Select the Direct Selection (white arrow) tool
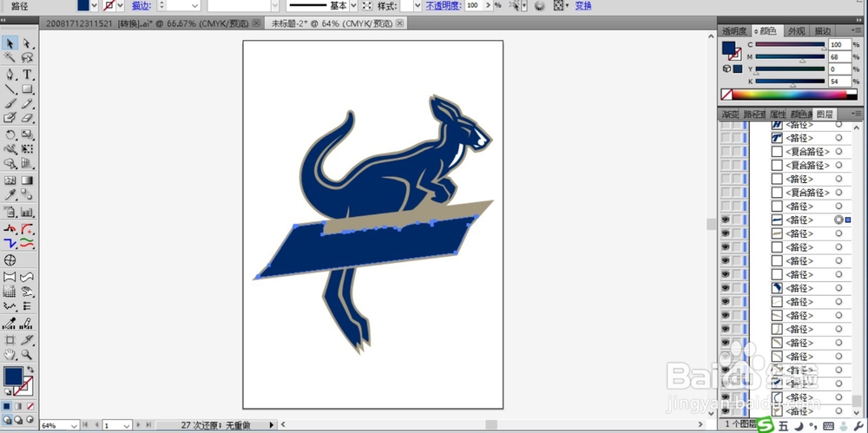Viewport: 868px width, 433px height. 27,43
